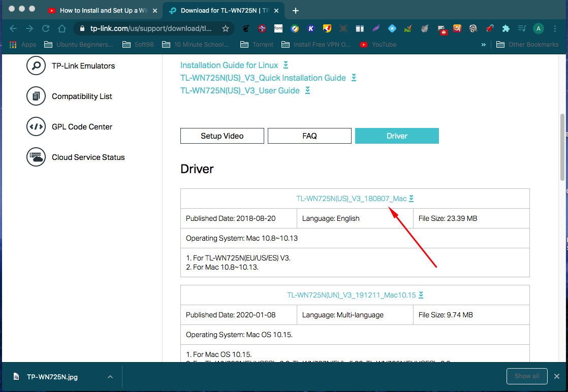Image resolution: width=568 pixels, height=392 pixels.
Task: Open Chrome's three-dot menu
Action: (555, 28)
